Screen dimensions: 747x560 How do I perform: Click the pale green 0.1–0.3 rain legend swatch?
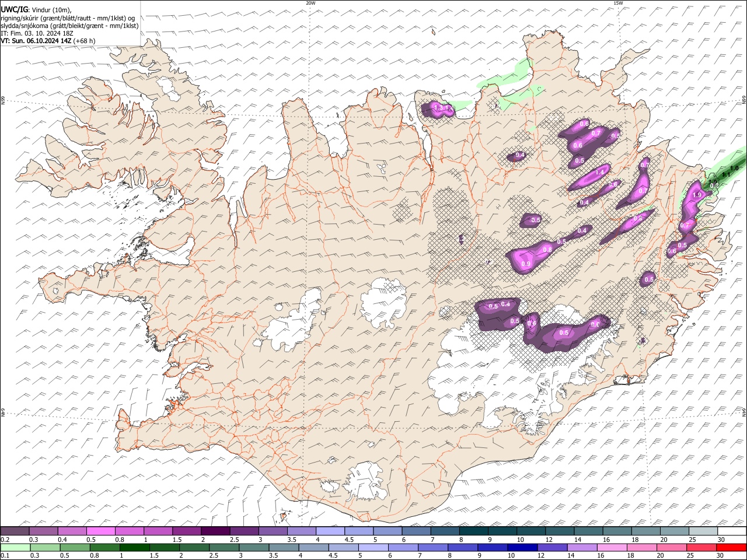pyautogui.click(x=15, y=548)
